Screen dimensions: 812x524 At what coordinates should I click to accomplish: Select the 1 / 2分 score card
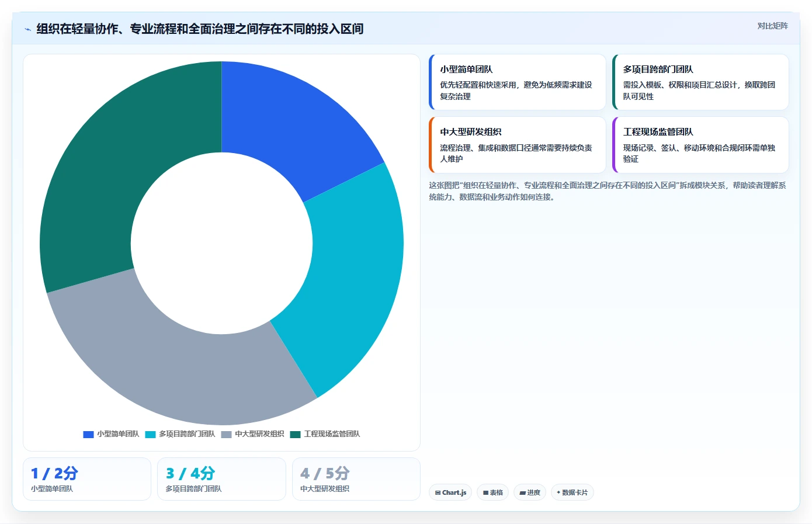tap(87, 479)
